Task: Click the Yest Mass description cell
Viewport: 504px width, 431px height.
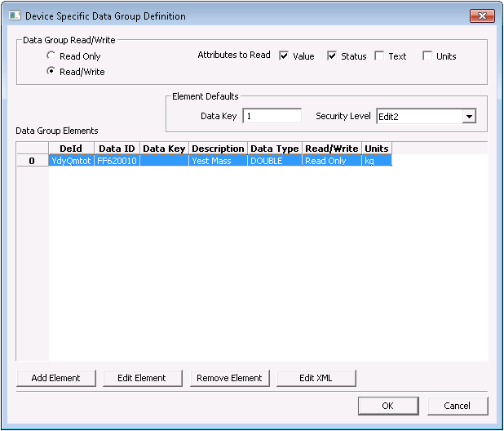Action: point(219,161)
